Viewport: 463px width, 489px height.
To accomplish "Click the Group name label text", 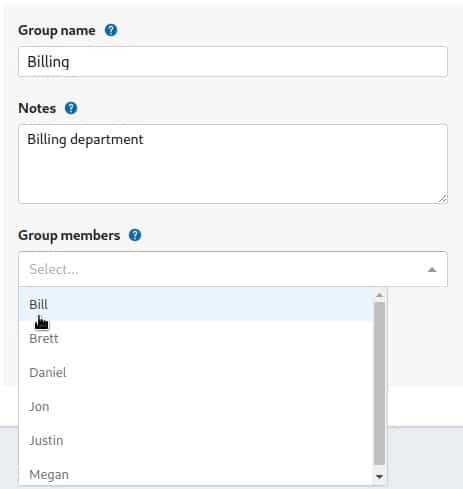I will (x=57, y=30).
